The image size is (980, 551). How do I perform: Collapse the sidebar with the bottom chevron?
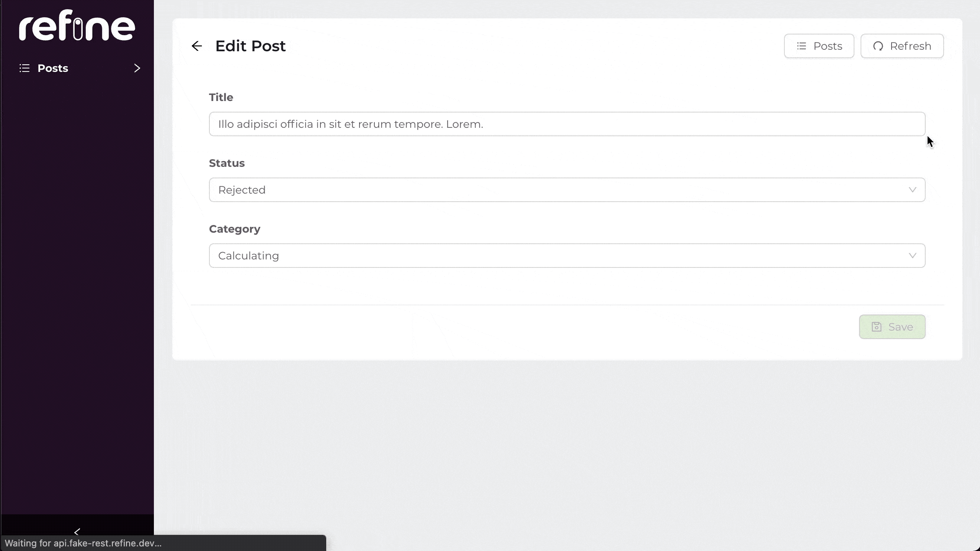77,532
